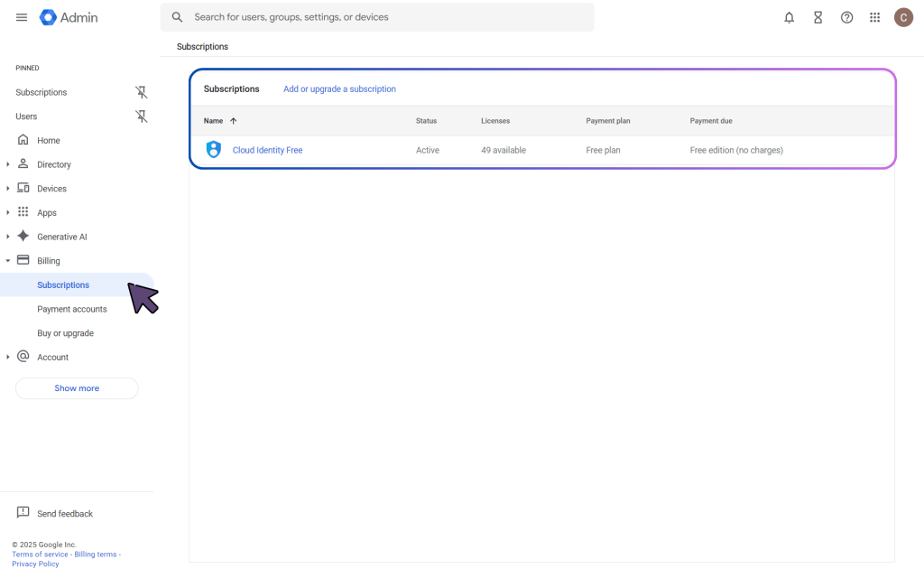Click the Apps label in sidebar
The width and height of the screenshot is (924, 578).
pyautogui.click(x=47, y=213)
